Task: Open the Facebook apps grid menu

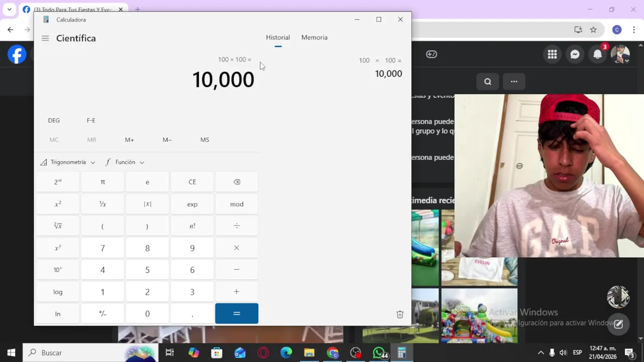Action: tap(552, 54)
